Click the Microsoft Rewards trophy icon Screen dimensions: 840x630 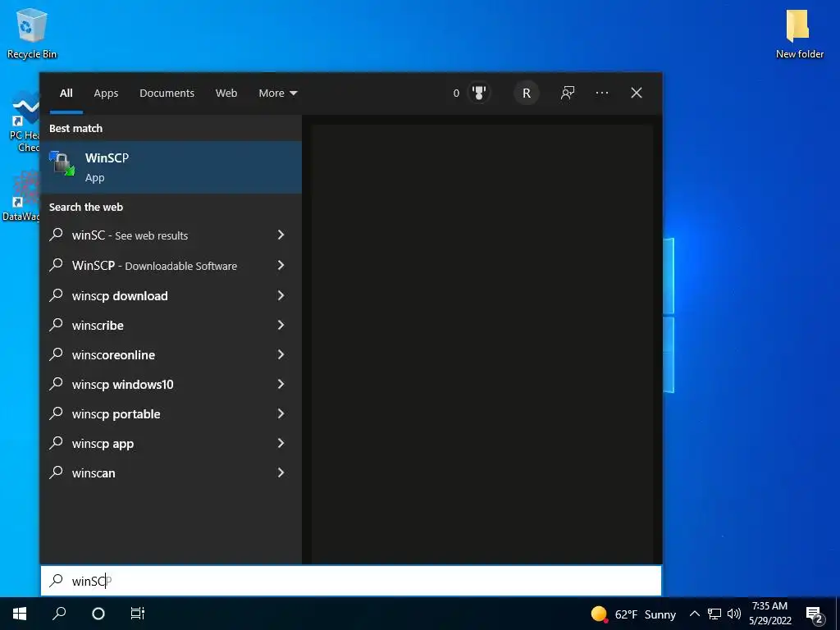click(x=479, y=94)
